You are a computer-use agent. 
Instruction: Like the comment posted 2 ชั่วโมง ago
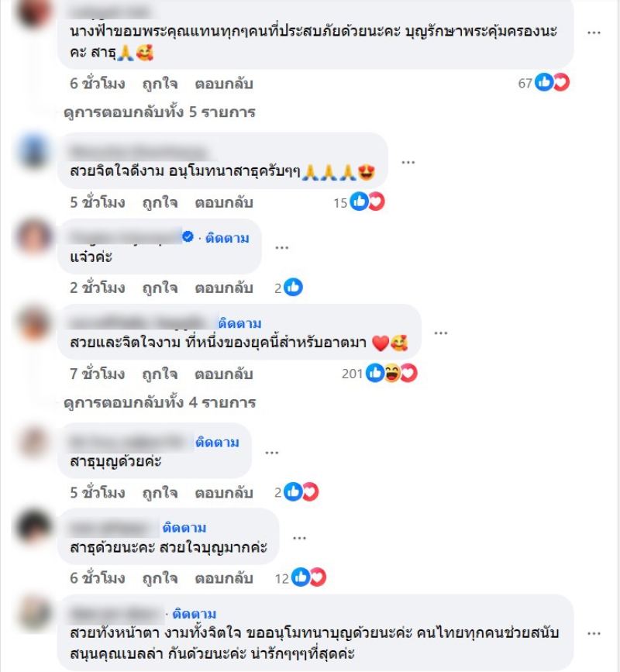point(160,288)
